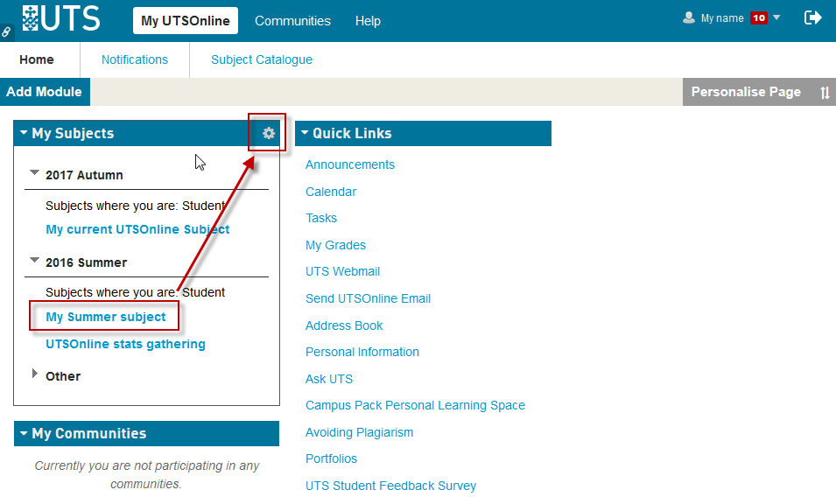Open the My name user dropdown arrow
Image resolution: width=836 pixels, height=504 pixels.
tap(776, 17)
